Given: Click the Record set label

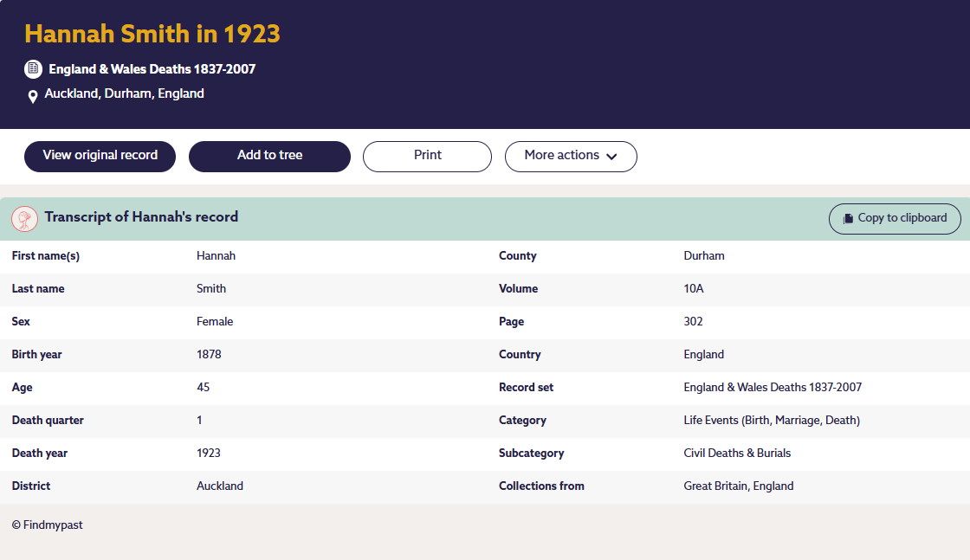Looking at the screenshot, I should coord(526,387).
